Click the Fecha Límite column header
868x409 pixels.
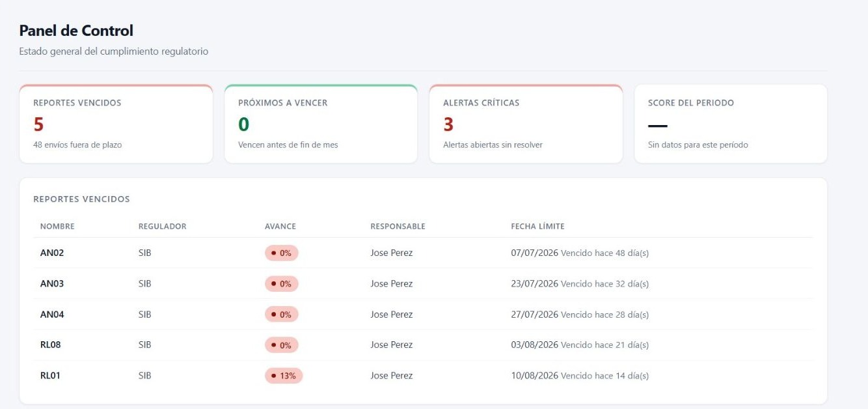point(537,227)
